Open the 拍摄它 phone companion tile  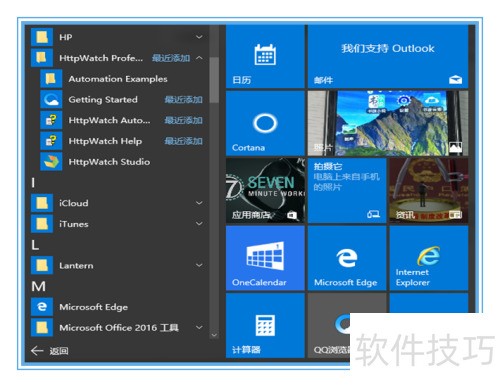tap(347, 190)
